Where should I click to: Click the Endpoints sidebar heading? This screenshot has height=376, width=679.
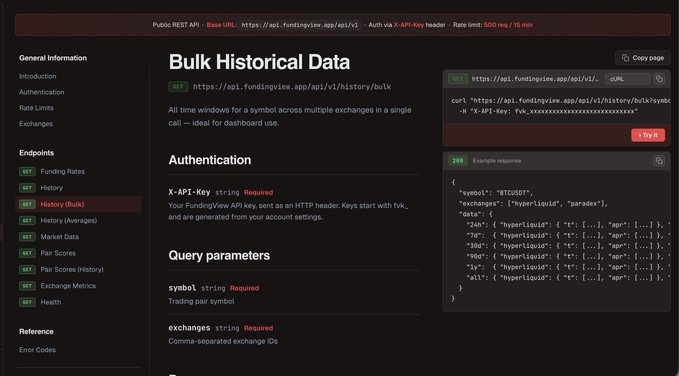(36, 153)
